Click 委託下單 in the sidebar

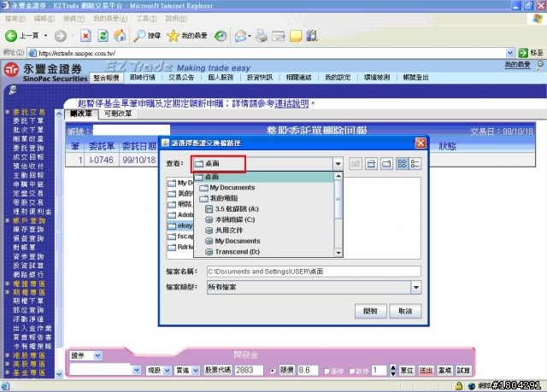(x=28, y=120)
